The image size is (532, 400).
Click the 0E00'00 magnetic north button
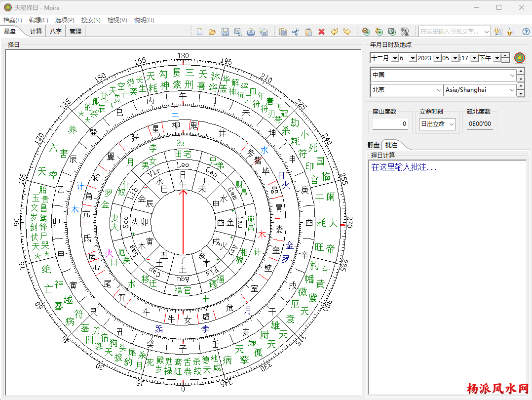(x=480, y=124)
